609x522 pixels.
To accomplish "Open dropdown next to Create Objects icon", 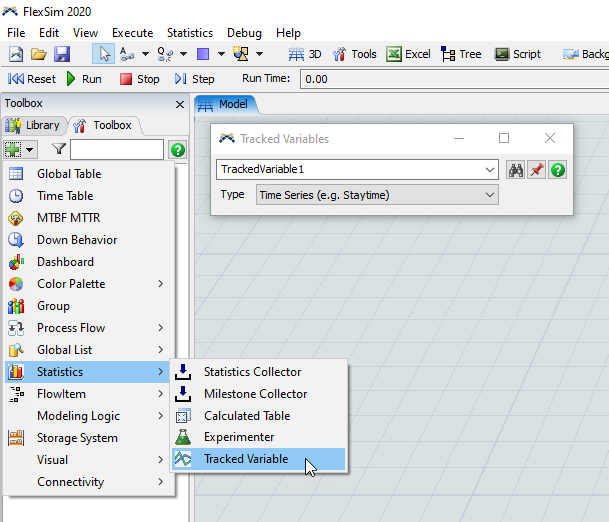I will pyautogui.click(x=221, y=54).
